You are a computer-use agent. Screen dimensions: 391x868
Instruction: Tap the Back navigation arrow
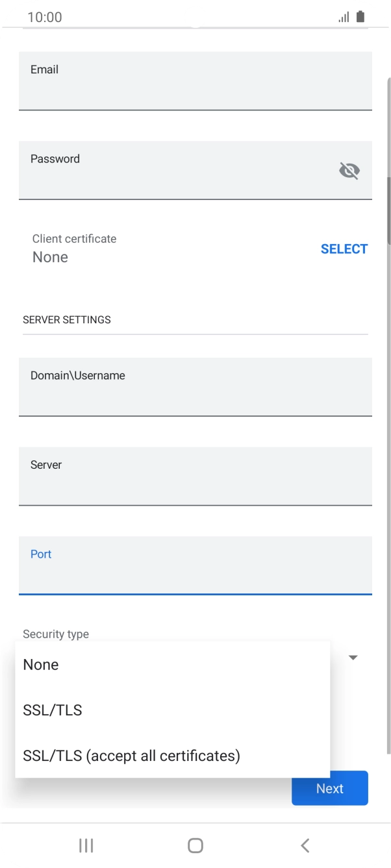coord(305,845)
